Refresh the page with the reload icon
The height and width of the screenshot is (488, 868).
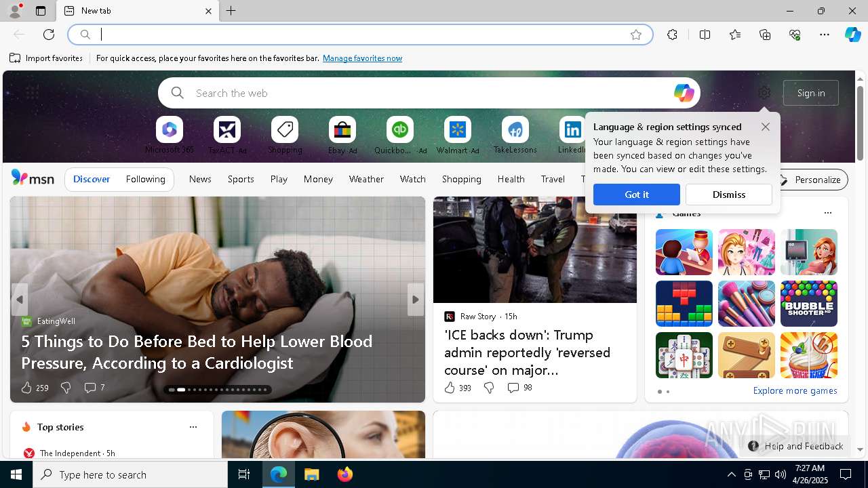point(49,35)
